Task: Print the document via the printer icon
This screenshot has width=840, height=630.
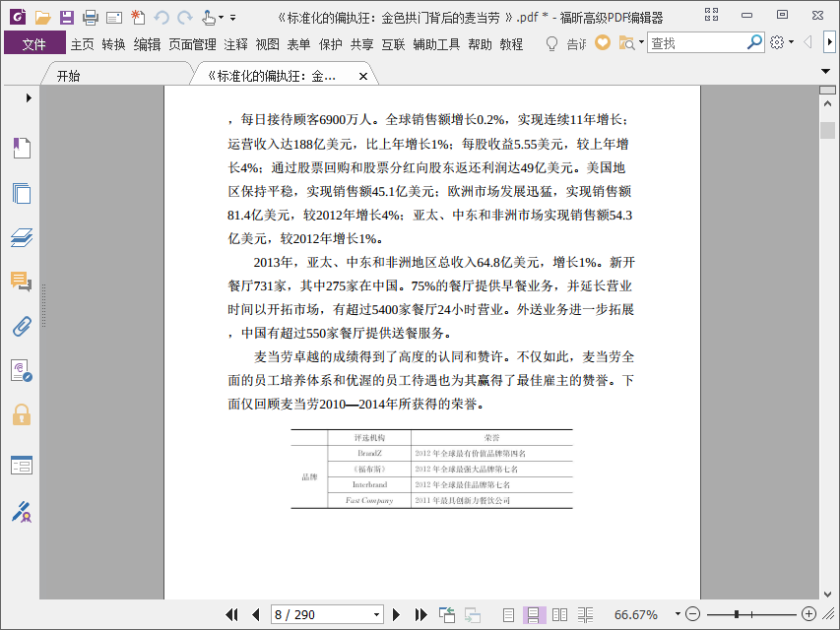Action: [90, 18]
